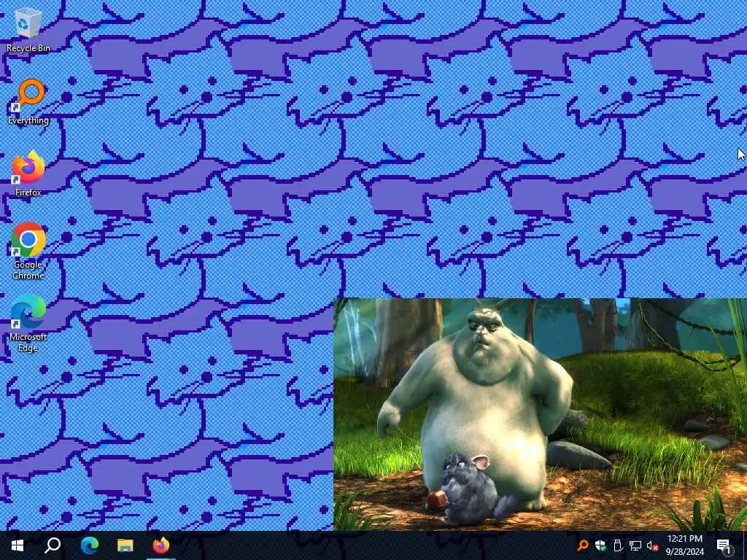Viewport: 747px width, 560px height.
Task: Click Safely Remove Hardware USB tray icon
Action: coord(618,545)
